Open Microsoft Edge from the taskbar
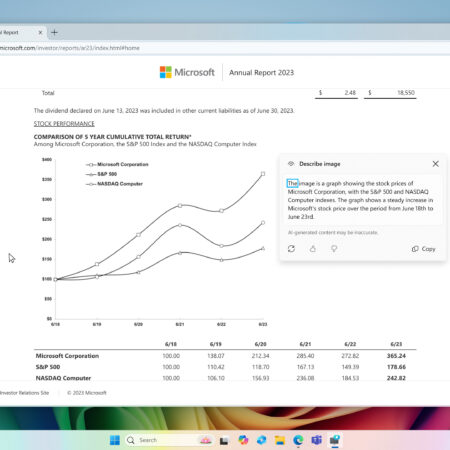The height and width of the screenshot is (450, 450). click(298, 440)
